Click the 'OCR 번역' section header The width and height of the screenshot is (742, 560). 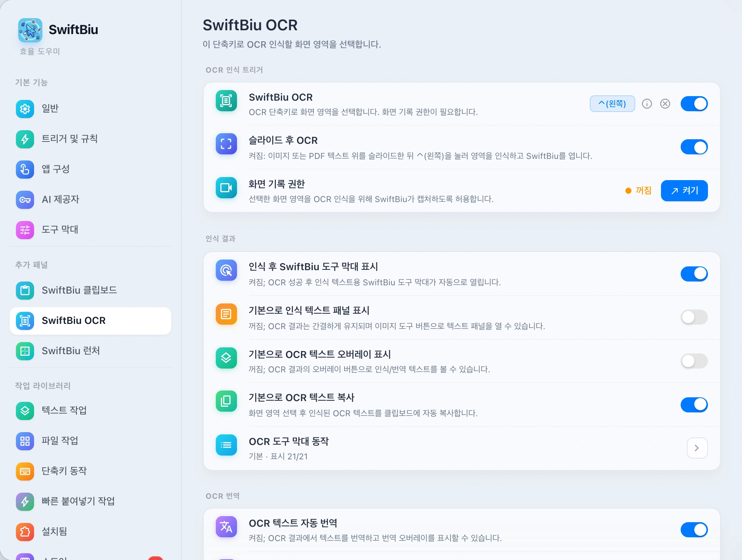click(223, 496)
